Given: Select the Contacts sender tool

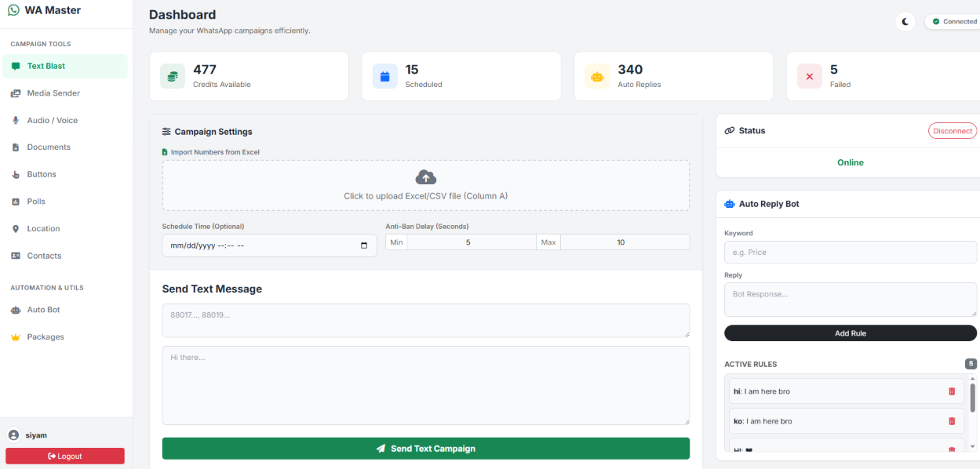Looking at the screenshot, I should pos(44,255).
